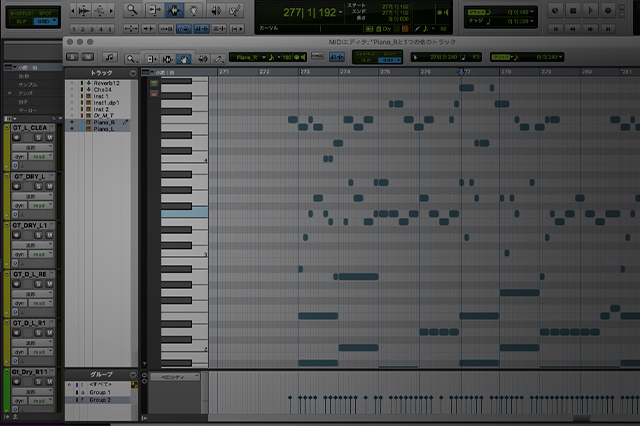Click the green color-coding button beside the keyboard
Image resolution: width=640 pixels, height=426 pixels.
click(154, 84)
